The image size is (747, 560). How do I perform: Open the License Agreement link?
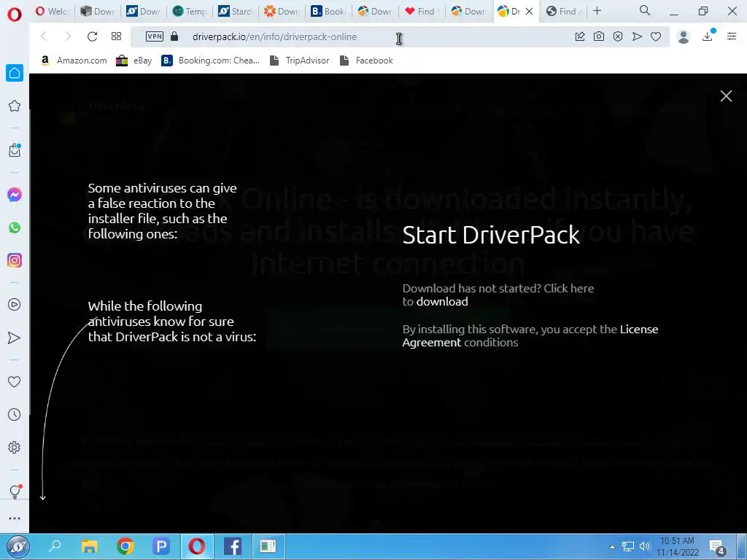coord(530,335)
